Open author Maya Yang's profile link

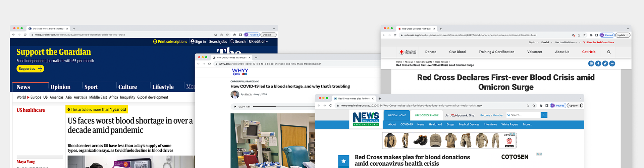26,162
